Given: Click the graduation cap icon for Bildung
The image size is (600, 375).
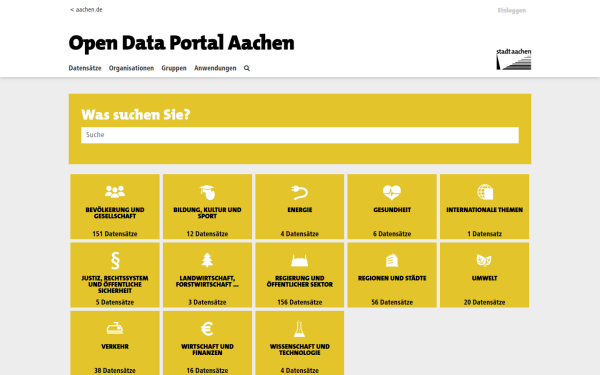Looking at the screenshot, I should click(207, 192).
